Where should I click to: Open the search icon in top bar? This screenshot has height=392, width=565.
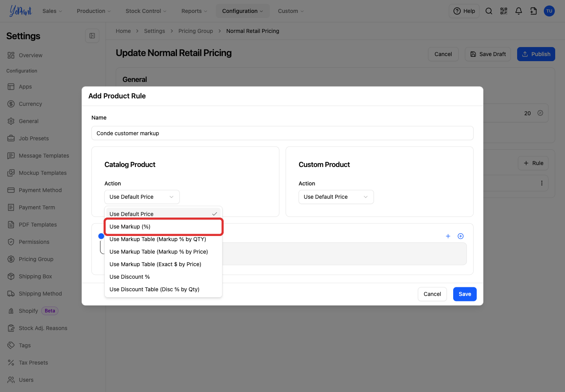(489, 11)
